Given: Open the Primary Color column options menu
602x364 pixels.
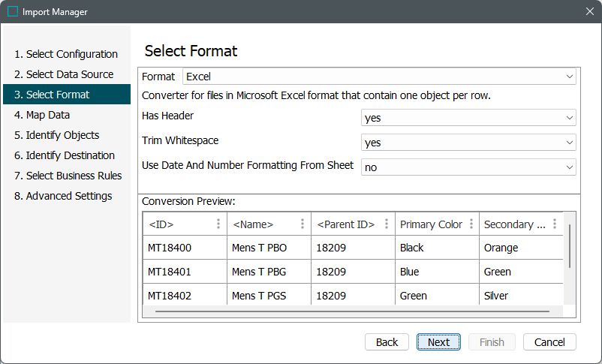Looking at the screenshot, I should 471,224.
